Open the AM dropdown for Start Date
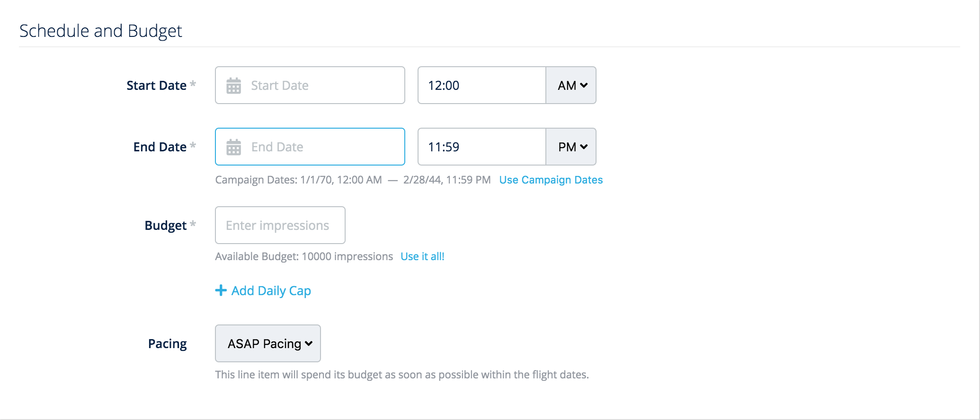Viewport: 980px width, 420px height. coord(570,85)
